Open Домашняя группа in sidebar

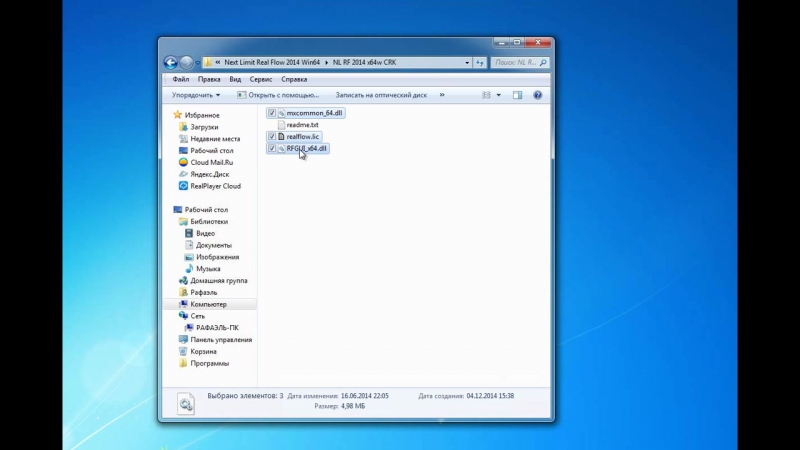click(x=219, y=281)
